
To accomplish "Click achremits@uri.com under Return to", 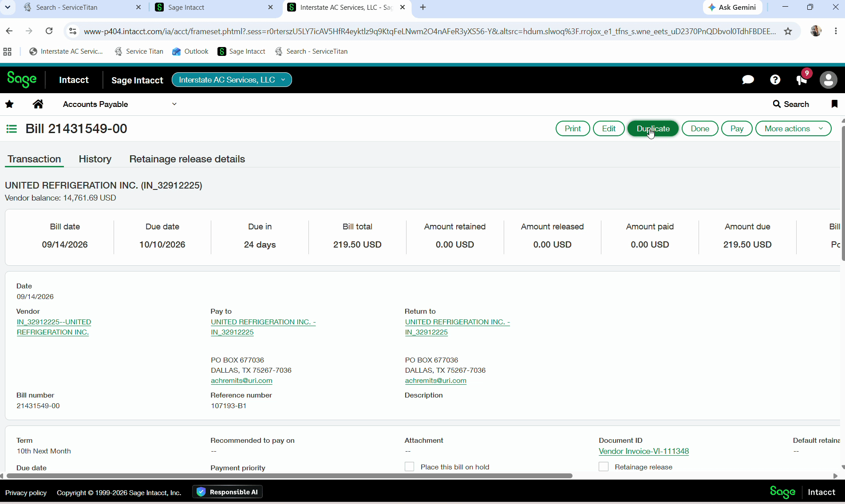I will pos(435,381).
